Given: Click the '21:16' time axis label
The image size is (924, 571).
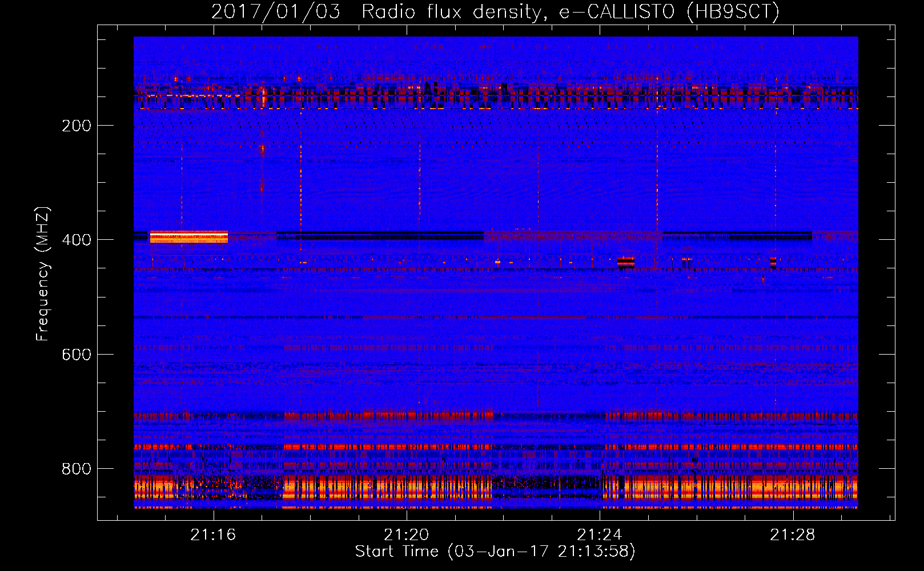Looking at the screenshot, I should 213,535.
